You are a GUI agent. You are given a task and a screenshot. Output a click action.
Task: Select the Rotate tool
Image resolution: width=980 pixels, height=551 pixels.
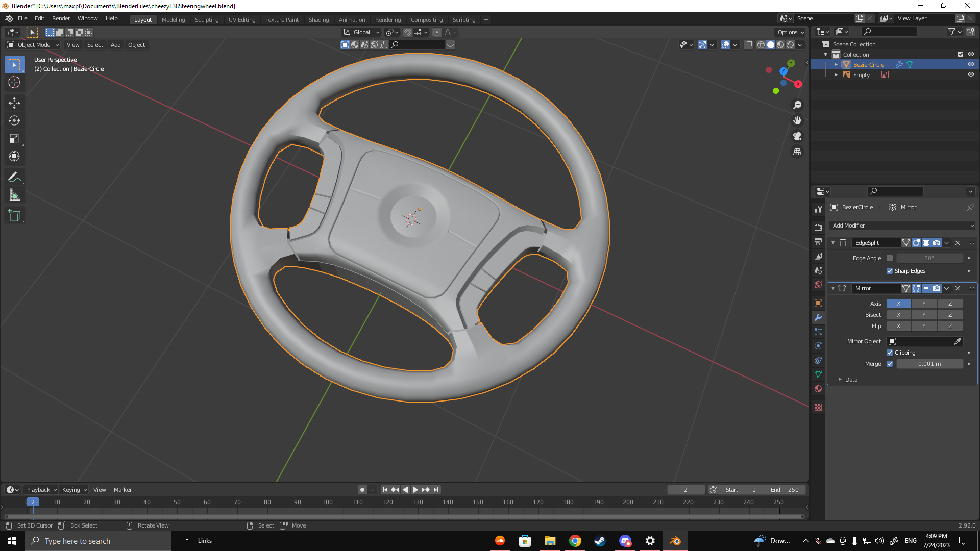coord(14,121)
